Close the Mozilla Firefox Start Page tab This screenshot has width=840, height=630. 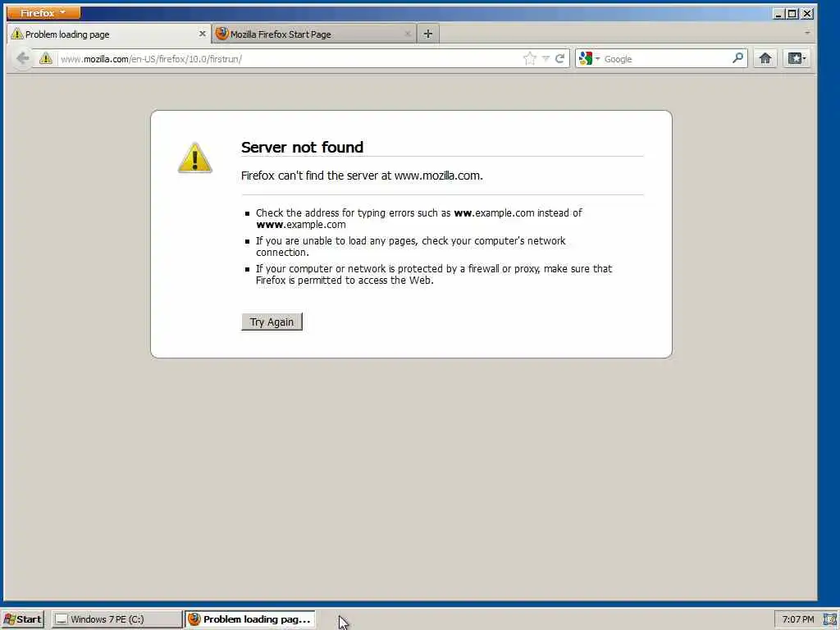tap(407, 34)
